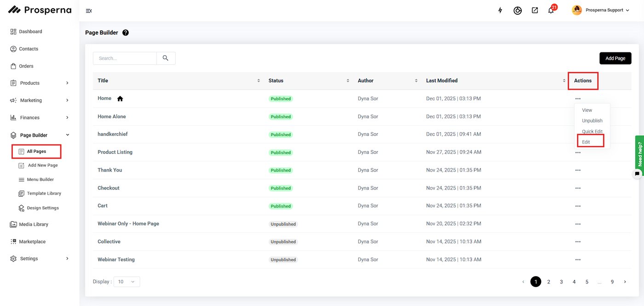Expand the Products sidebar submenu
The height and width of the screenshot is (306, 644).
coord(67,83)
